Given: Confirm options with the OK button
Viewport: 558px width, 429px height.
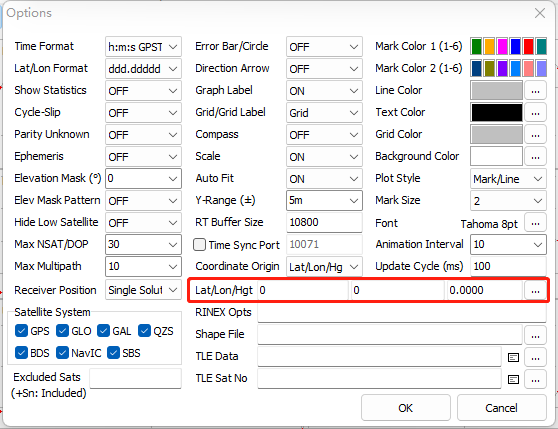Looking at the screenshot, I should pyautogui.click(x=406, y=408).
